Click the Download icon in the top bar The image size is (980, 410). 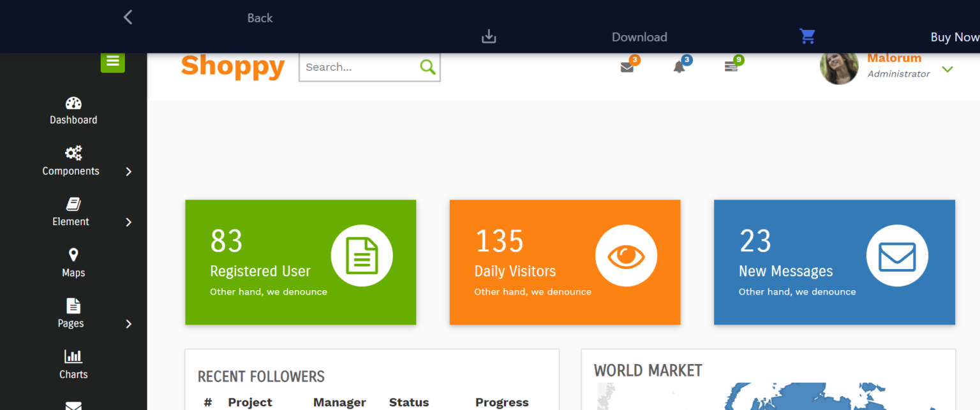coord(489,36)
